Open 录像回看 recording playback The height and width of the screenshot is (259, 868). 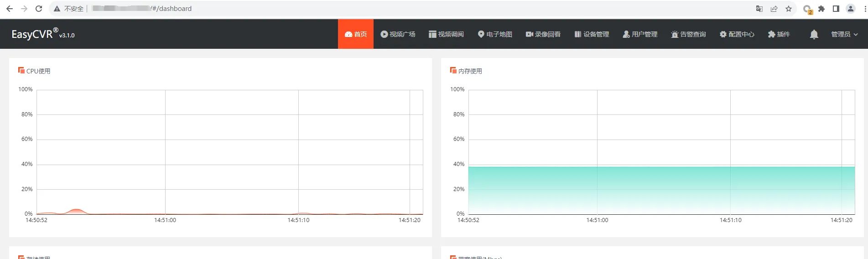(x=543, y=34)
